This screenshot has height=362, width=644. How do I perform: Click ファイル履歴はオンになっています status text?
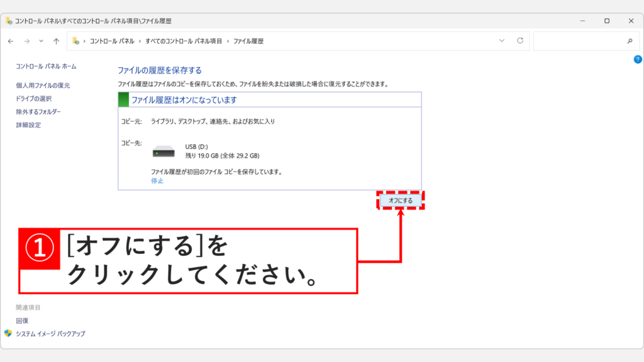click(x=184, y=100)
